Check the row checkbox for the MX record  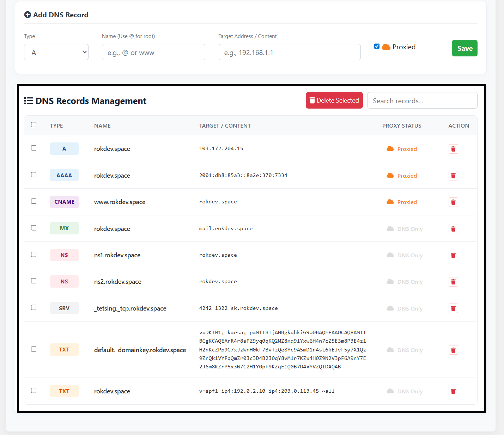click(x=34, y=228)
